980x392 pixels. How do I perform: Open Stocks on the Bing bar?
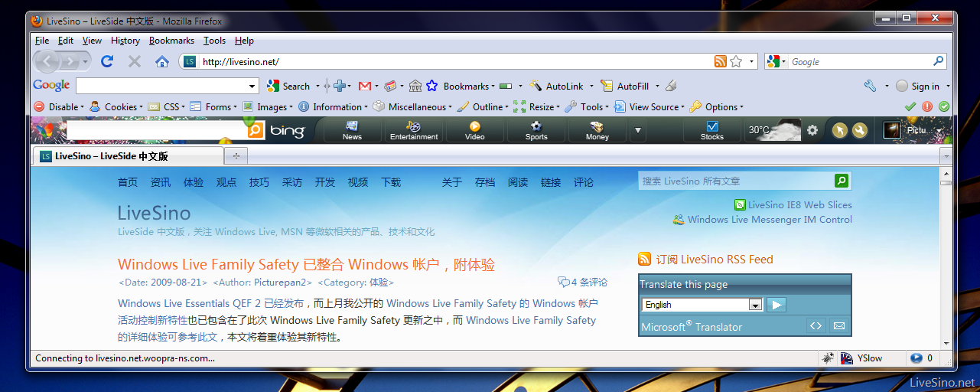[x=712, y=130]
